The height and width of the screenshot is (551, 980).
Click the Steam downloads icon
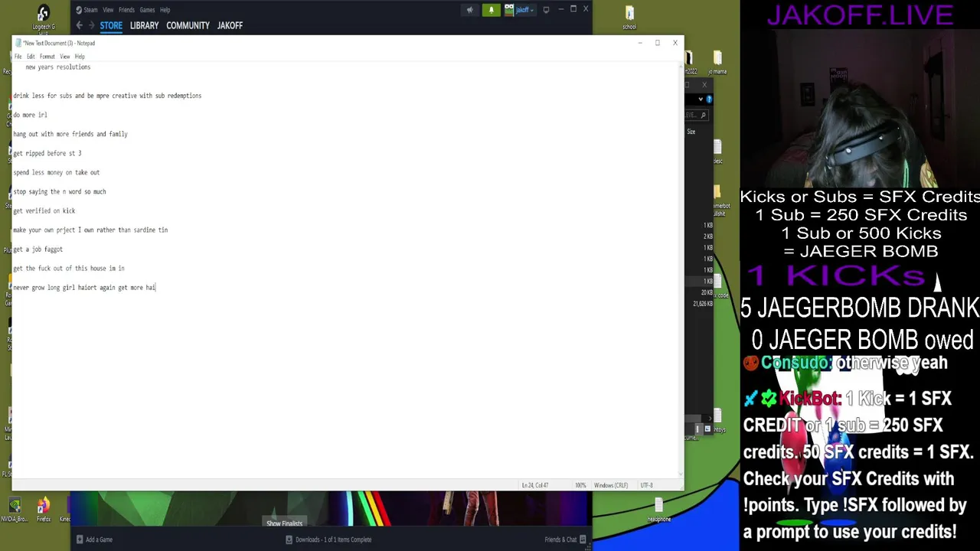tap(289, 540)
